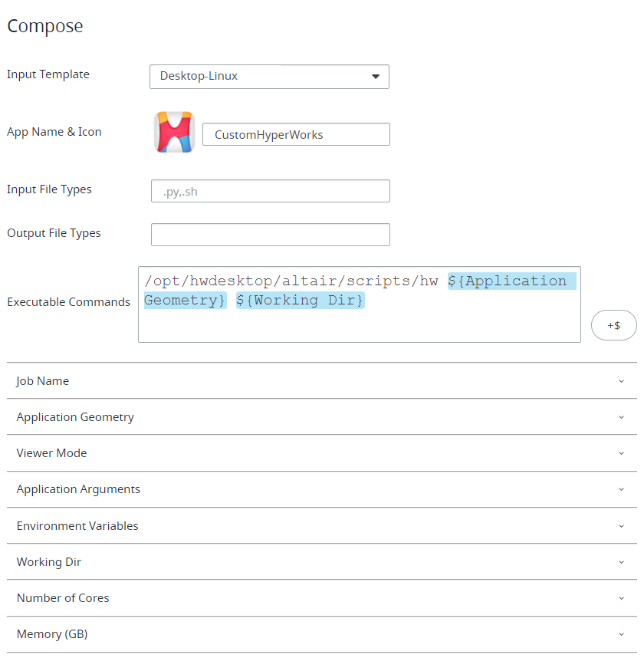This screenshot has height=658, width=644.
Task: Expand the Viewer Mode section
Action: pyautogui.click(x=322, y=453)
